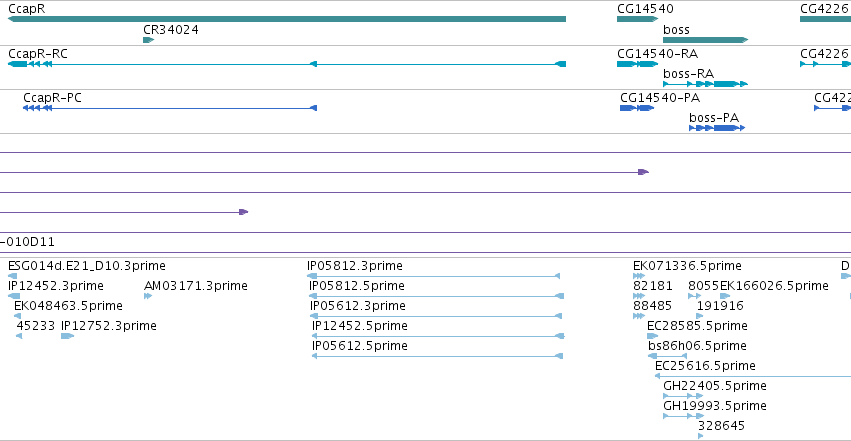The width and height of the screenshot is (851, 441).
Task: Click the CR34024 gene feature
Action: (x=149, y=40)
